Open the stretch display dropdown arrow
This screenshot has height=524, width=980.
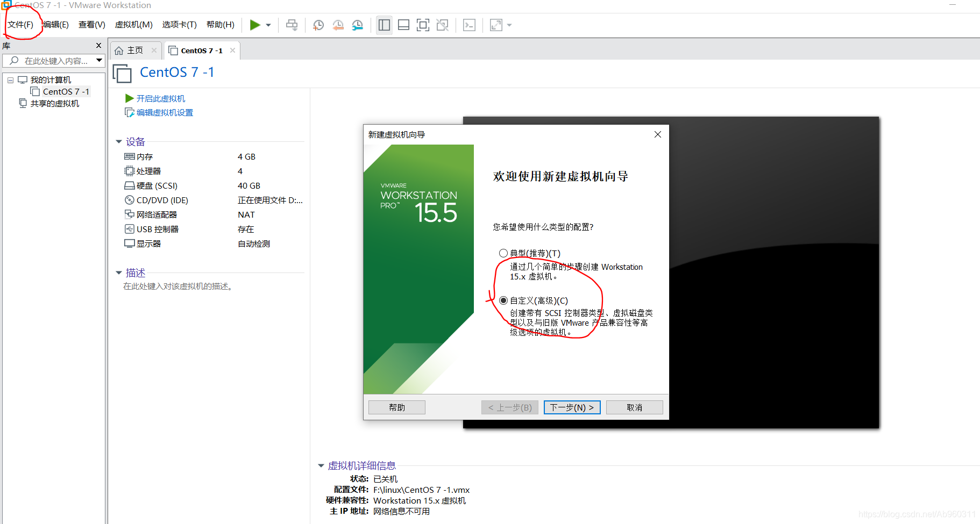(509, 25)
